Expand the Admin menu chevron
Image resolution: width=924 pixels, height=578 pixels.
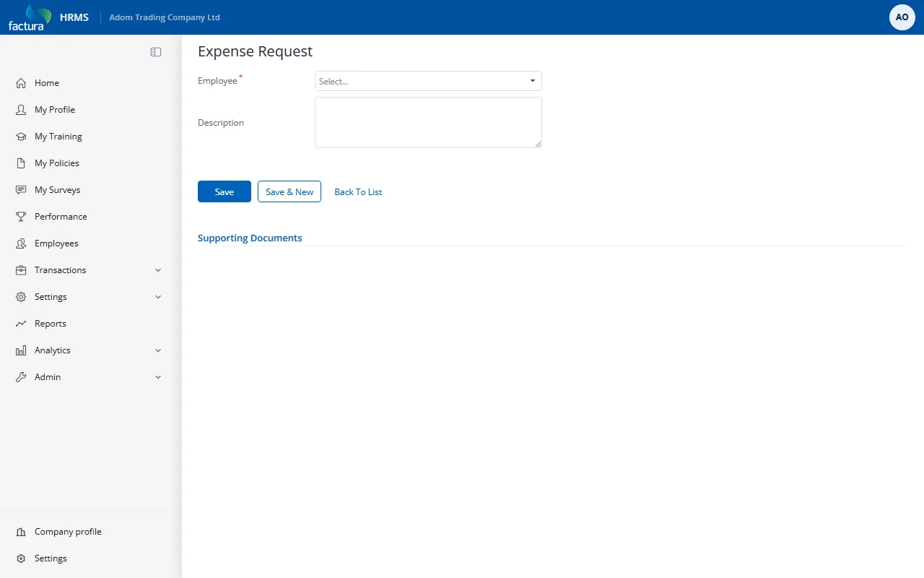click(158, 377)
